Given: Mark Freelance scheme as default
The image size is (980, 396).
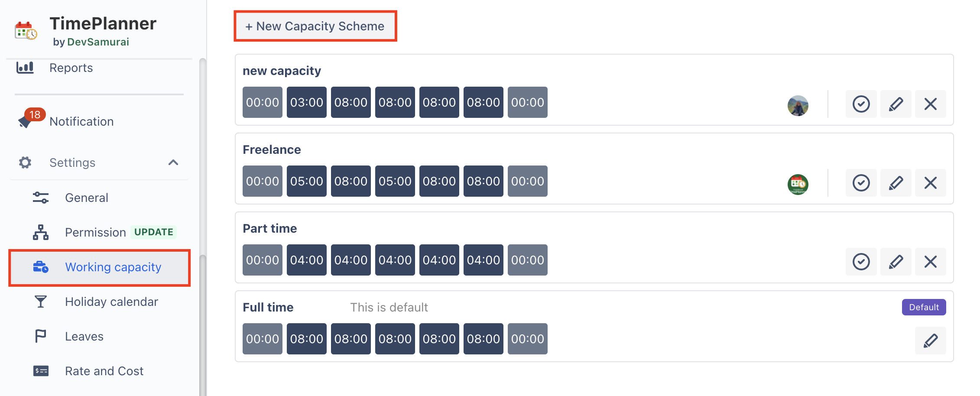Looking at the screenshot, I should [x=861, y=183].
